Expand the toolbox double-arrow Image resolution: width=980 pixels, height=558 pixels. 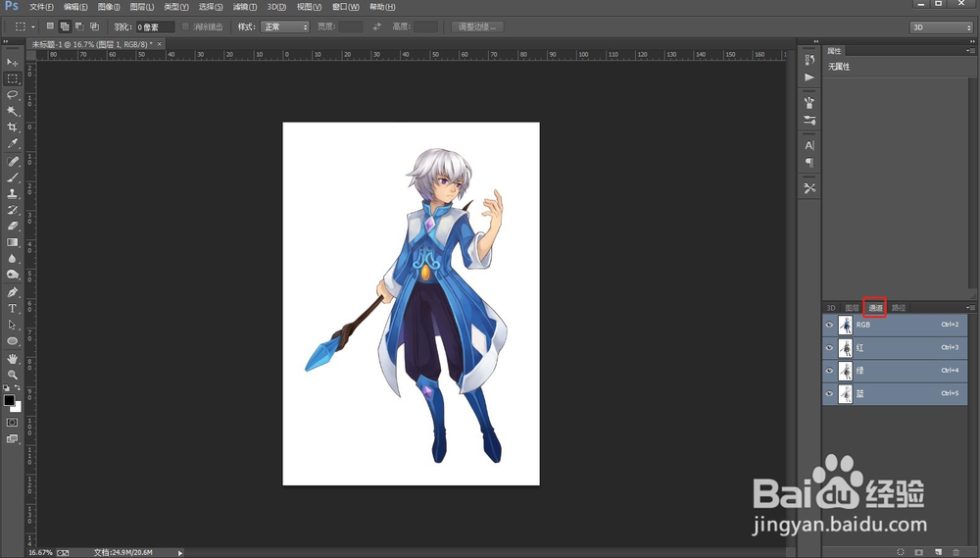6,41
